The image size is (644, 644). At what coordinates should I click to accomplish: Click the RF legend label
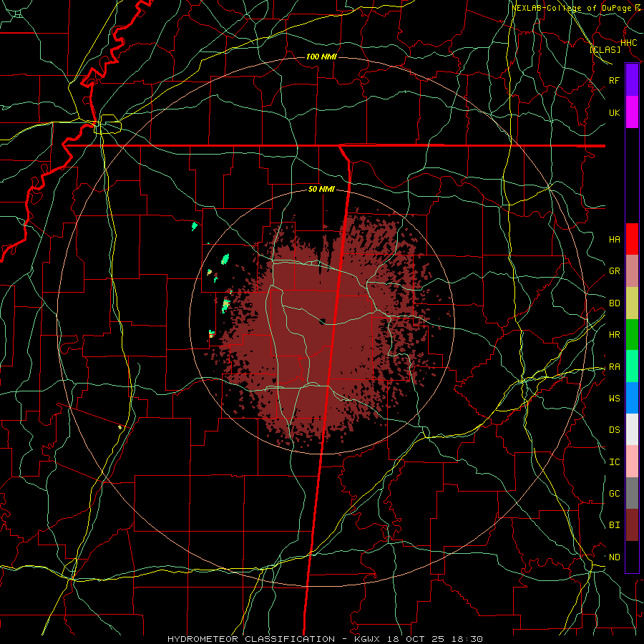(614, 80)
